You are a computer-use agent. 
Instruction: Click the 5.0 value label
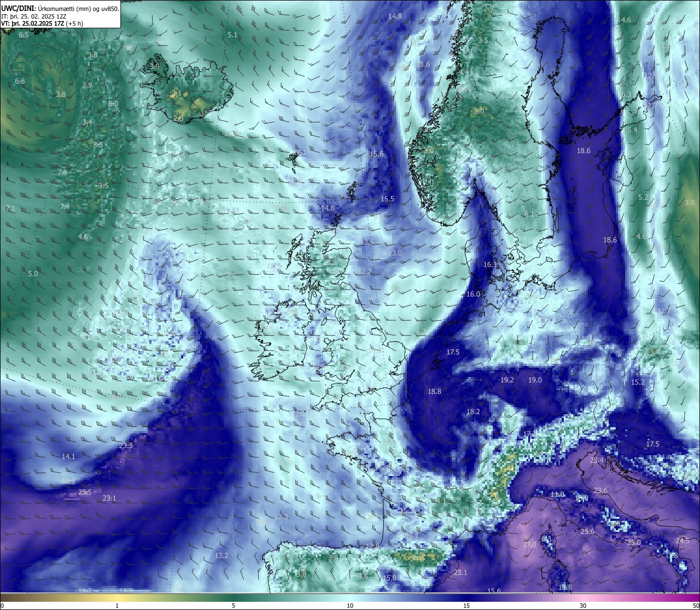tap(33, 274)
